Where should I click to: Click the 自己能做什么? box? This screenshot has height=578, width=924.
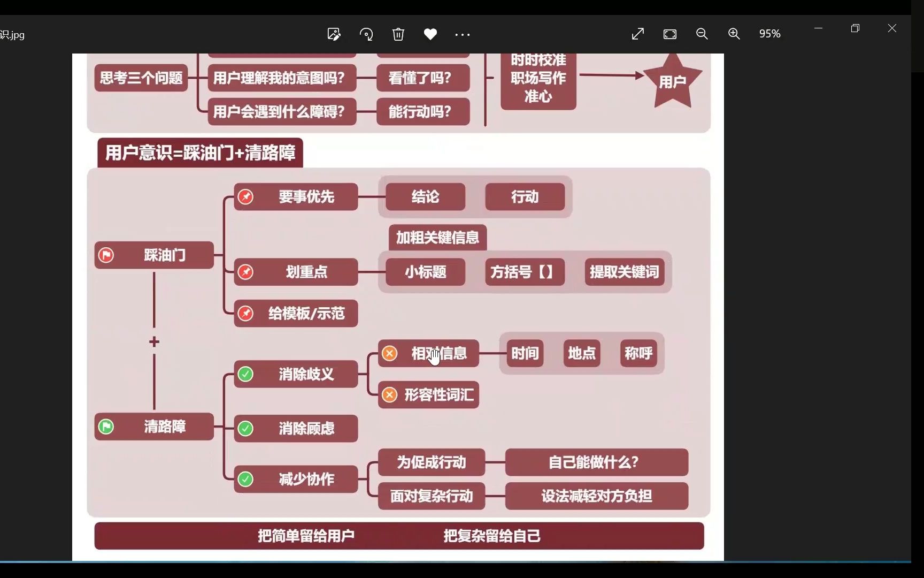pyautogui.click(x=596, y=462)
